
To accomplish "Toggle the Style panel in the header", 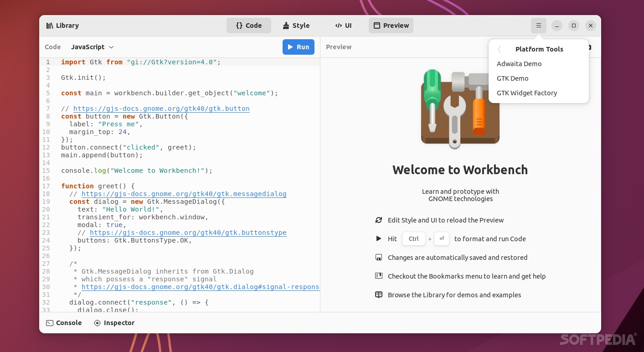I will click(296, 26).
